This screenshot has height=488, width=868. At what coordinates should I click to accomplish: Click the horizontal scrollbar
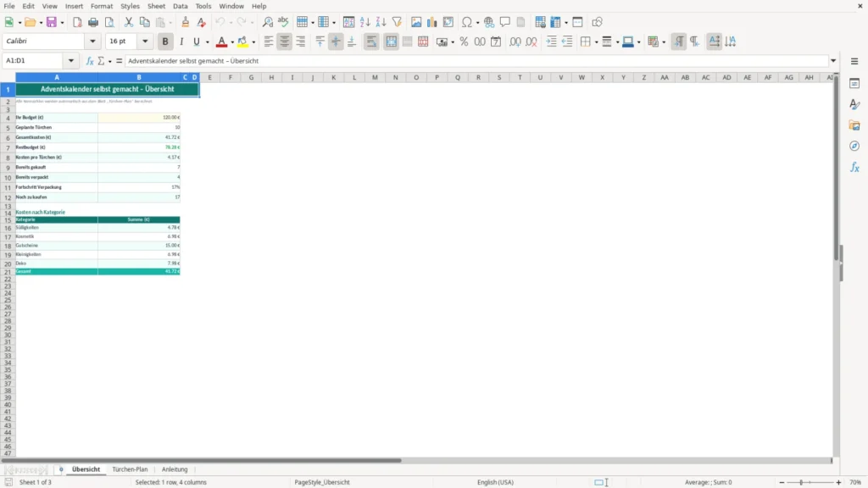[x=201, y=460]
